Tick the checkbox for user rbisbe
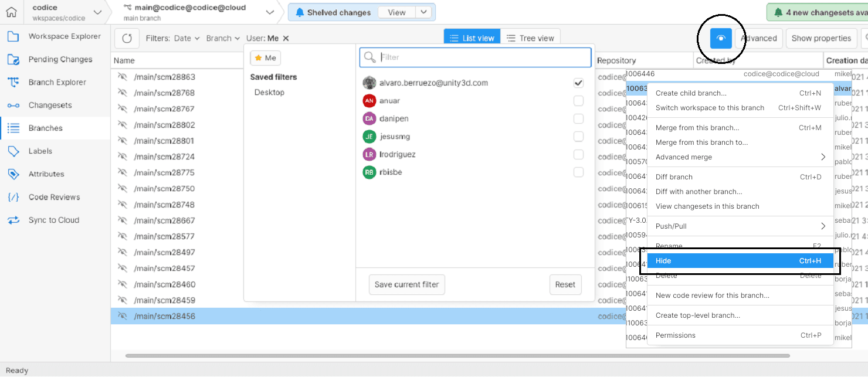The height and width of the screenshot is (377, 868). (578, 172)
